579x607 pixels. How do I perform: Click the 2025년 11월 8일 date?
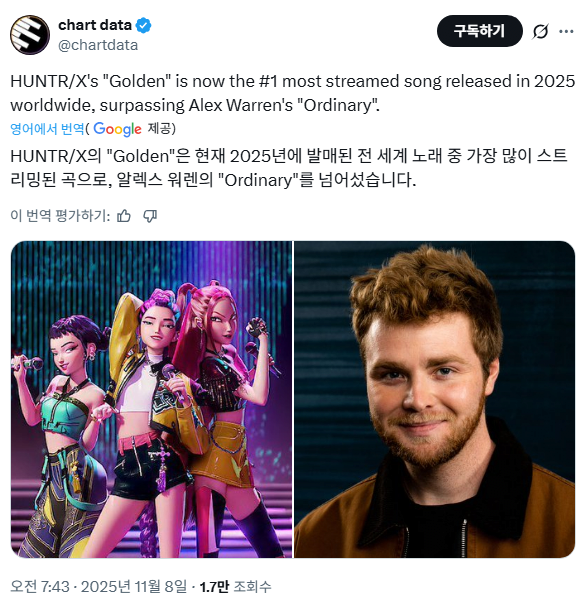(134, 586)
